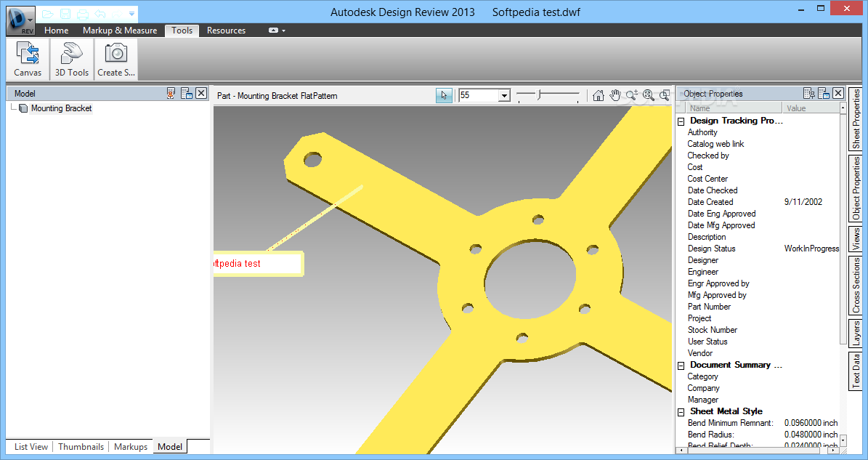868x460 pixels.
Task: Open the Layers side tab
Action: click(x=856, y=334)
